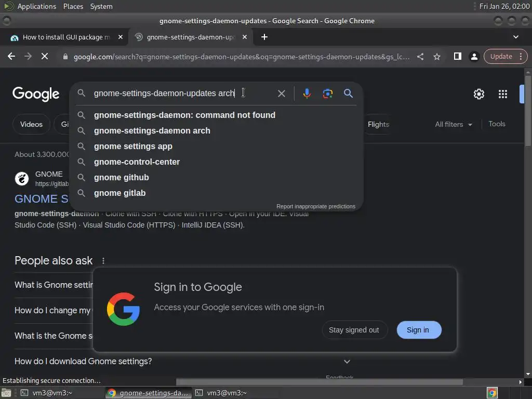Close the How to install GUI tab

point(121,37)
